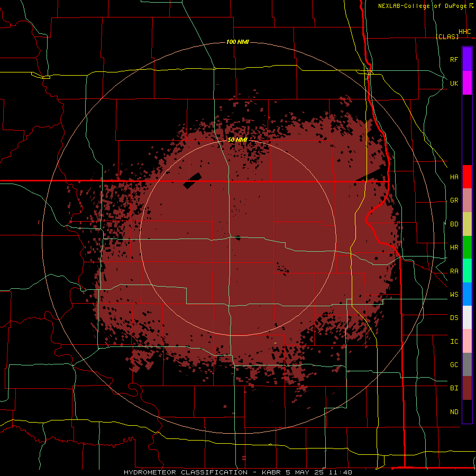Click the HHC product label

tap(464, 32)
